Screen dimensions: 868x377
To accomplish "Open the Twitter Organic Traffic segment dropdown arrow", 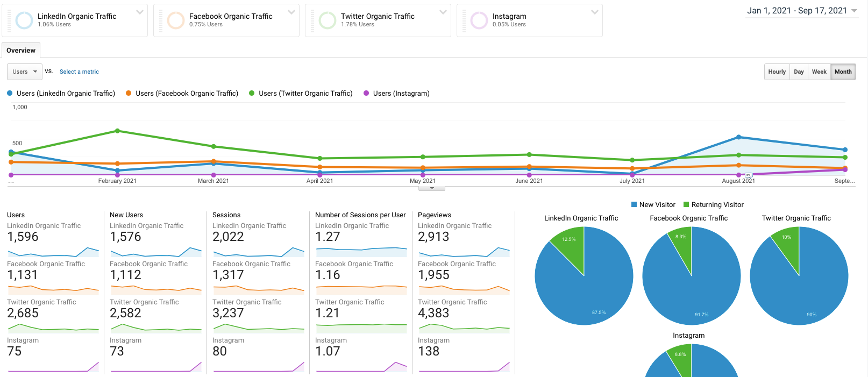I will click(x=443, y=12).
